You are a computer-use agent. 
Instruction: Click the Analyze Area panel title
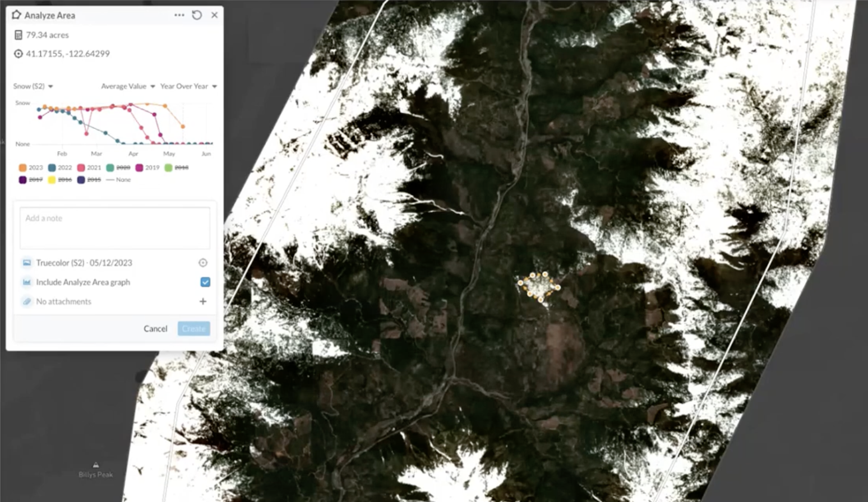50,15
